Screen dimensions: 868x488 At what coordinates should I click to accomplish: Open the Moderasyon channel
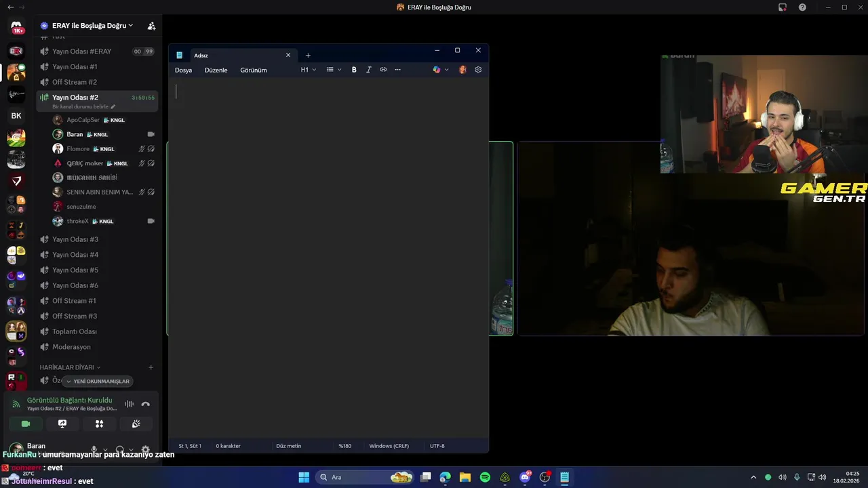tap(97, 347)
